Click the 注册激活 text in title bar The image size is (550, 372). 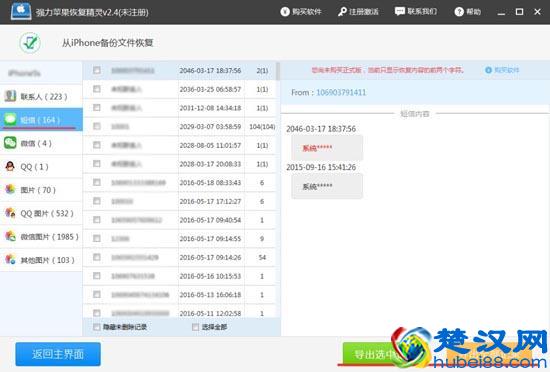point(364,12)
